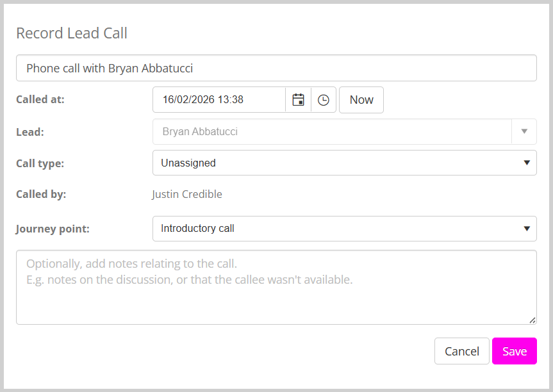The height and width of the screenshot is (392, 553).
Task: Open the calendar date picker
Action: pyautogui.click(x=298, y=100)
